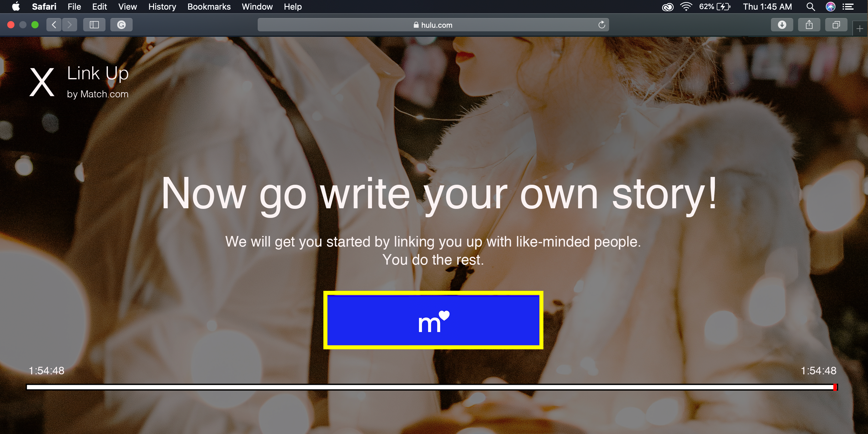Click the Safari forward arrow
Viewport: 868px width, 434px height.
click(x=69, y=25)
